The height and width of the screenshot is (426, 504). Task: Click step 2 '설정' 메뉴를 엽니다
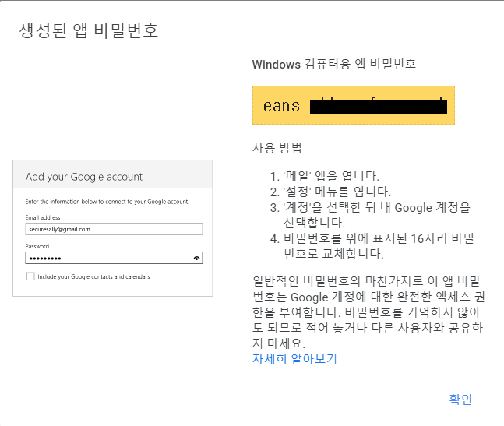pyautogui.click(x=330, y=192)
